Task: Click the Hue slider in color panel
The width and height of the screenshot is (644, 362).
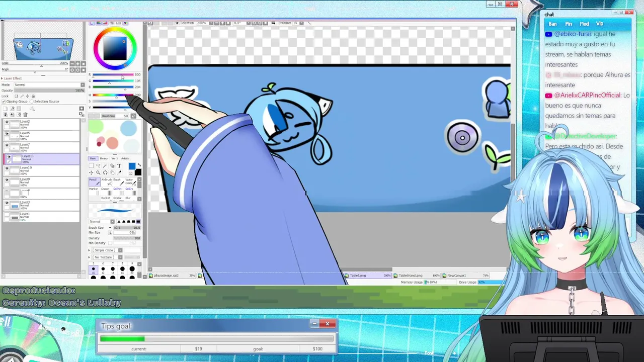Action: click(114, 95)
